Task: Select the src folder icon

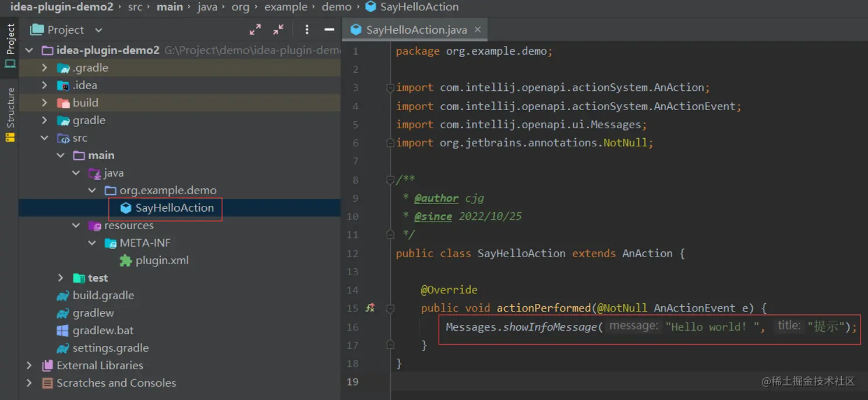Action: 63,138
